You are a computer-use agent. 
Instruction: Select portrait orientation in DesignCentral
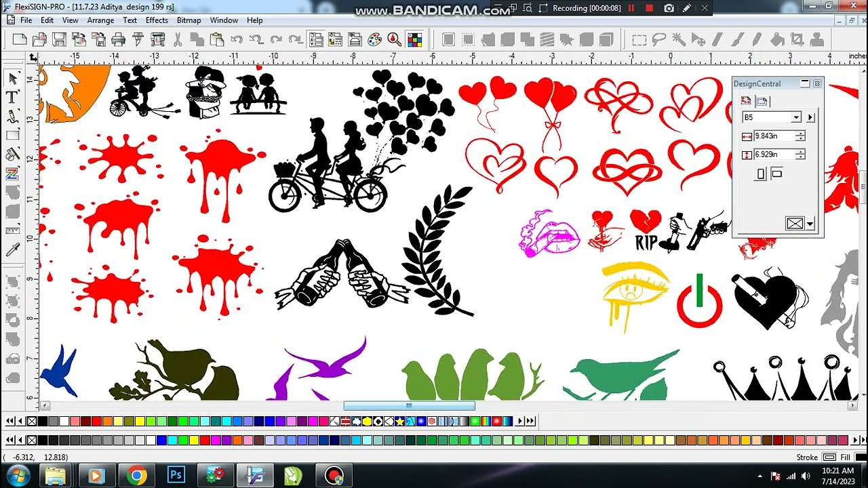pyautogui.click(x=761, y=174)
